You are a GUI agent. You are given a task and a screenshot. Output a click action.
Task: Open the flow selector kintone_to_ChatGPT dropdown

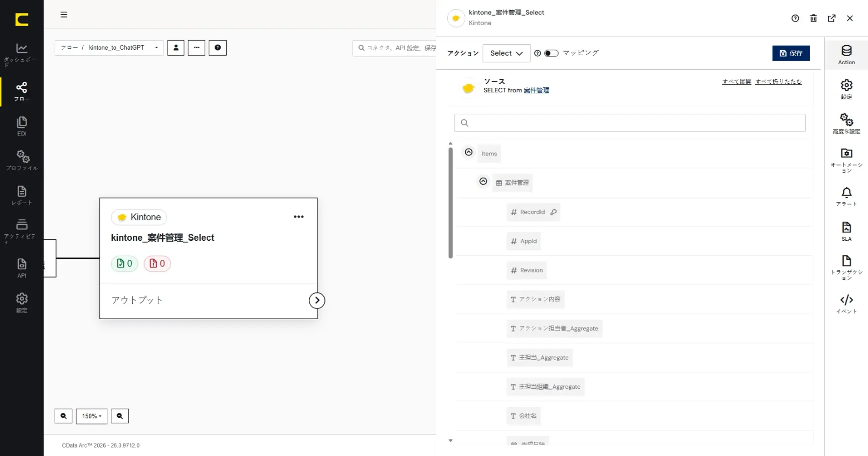coord(109,48)
